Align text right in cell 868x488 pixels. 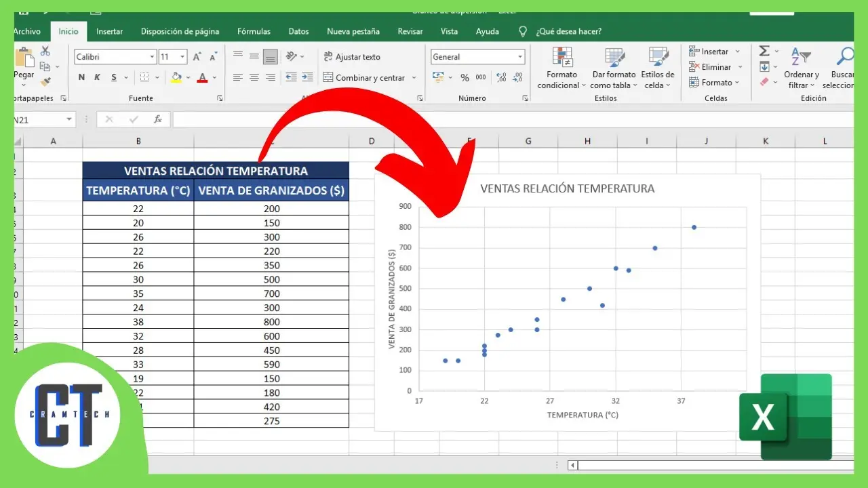[271, 77]
